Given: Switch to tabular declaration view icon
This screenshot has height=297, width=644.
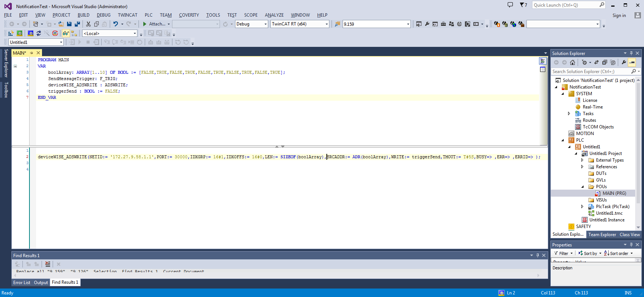Looking at the screenshot, I should [543, 69].
